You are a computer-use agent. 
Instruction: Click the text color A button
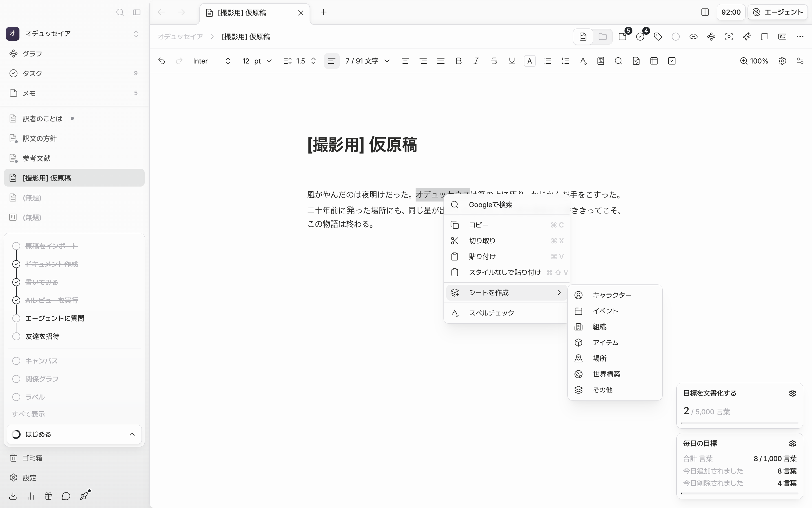pyautogui.click(x=529, y=61)
